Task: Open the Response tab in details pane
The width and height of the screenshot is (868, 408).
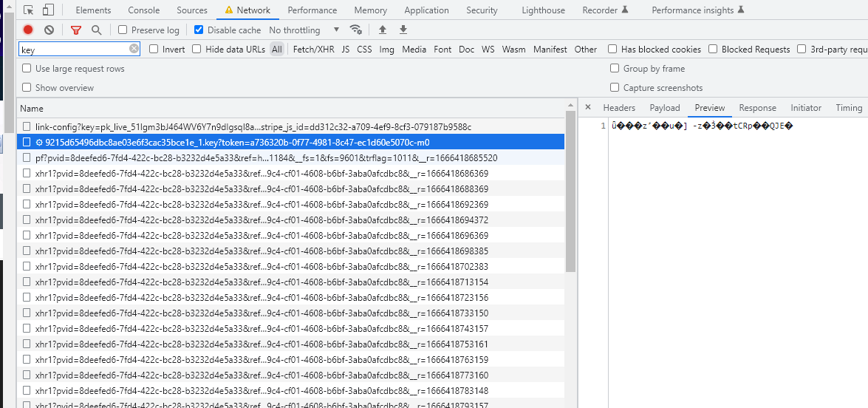Action: (x=757, y=108)
